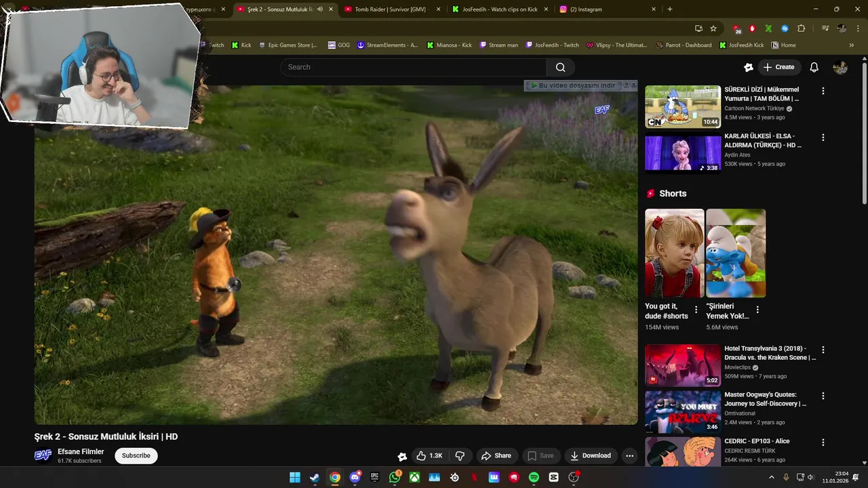Open Epic Games launcher in taskbar

pyautogui.click(x=374, y=477)
